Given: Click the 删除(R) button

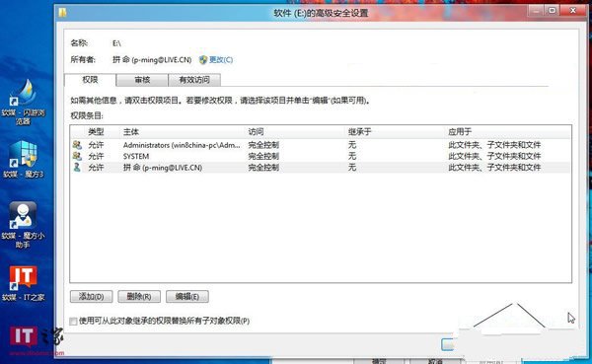Looking at the screenshot, I should [139, 296].
